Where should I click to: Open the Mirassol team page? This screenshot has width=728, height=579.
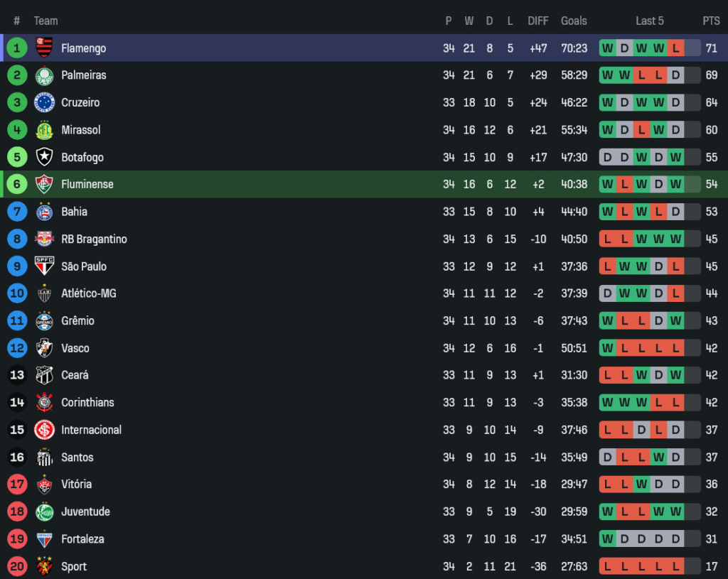click(80, 130)
